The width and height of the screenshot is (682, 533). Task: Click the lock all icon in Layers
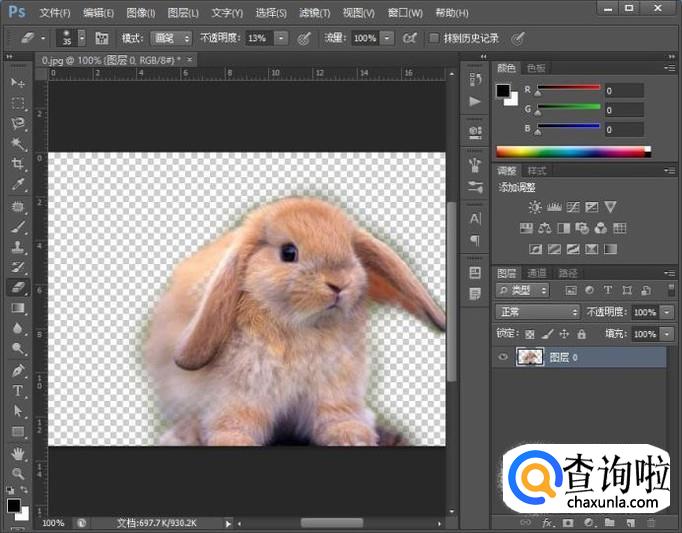[x=581, y=334]
